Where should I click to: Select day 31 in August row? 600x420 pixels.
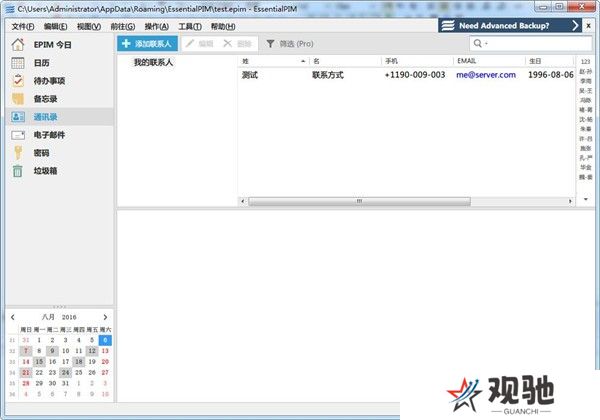coord(65,383)
